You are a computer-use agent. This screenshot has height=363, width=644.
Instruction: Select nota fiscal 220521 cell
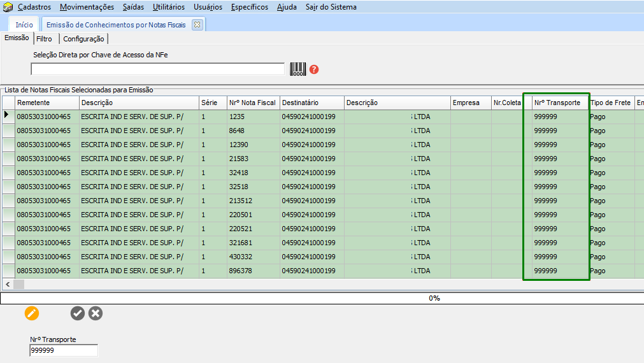pos(254,229)
